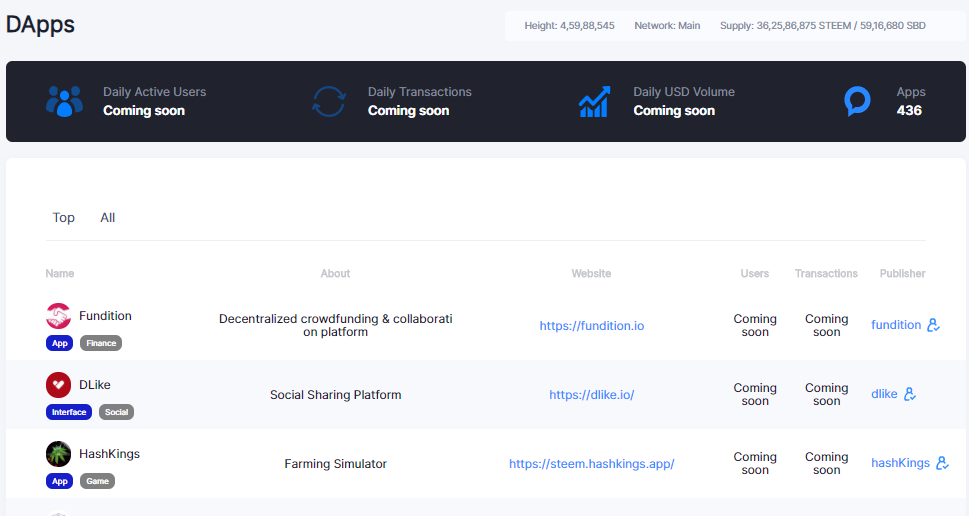Click the Finance tag under Fundition
This screenshot has width=969, height=516.
(101, 343)
